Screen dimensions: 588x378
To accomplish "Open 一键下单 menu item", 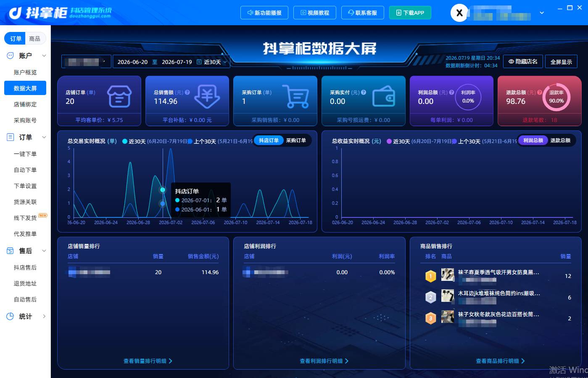I will click(25, 154).
